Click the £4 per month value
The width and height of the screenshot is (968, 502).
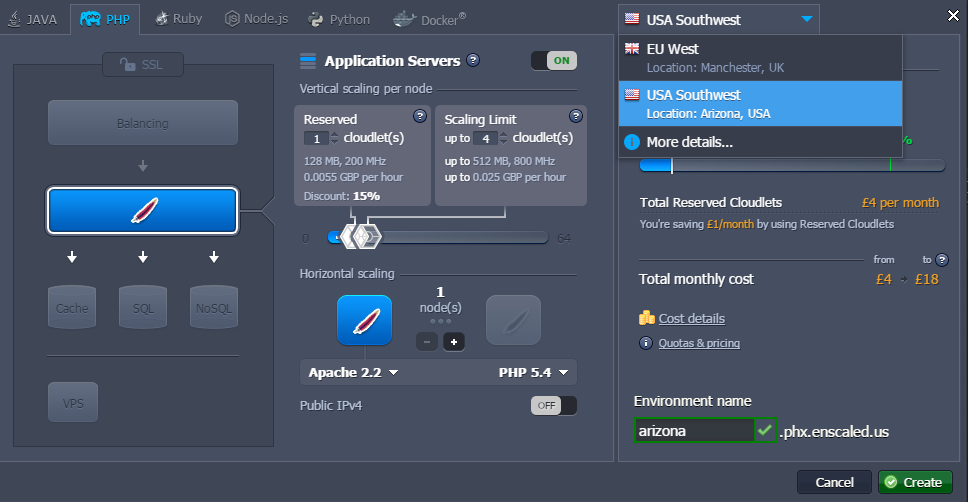(900, 203)
